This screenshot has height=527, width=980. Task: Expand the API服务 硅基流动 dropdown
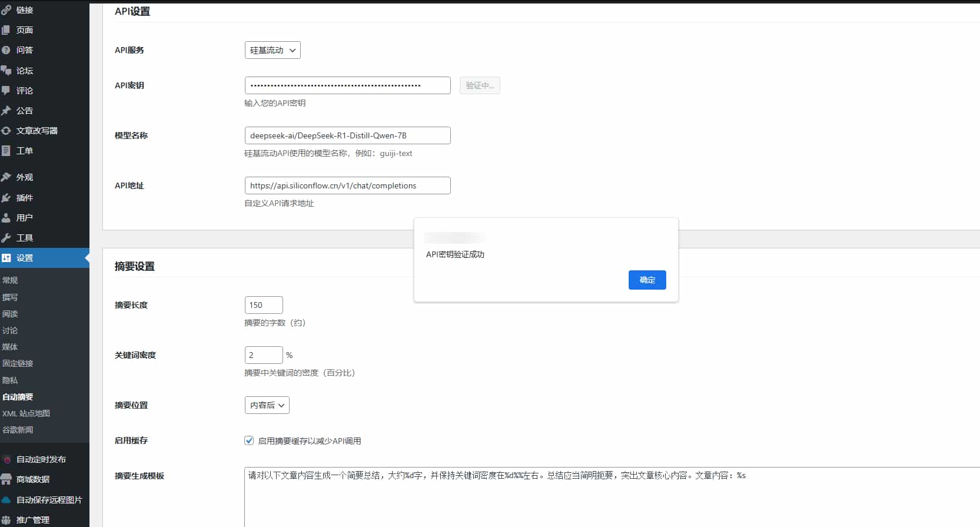pyautogui.click(x=273, y=50)
